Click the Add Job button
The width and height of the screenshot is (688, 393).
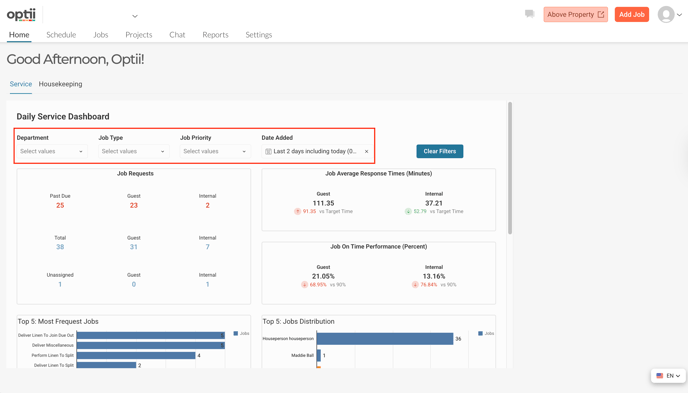coord(631,14)
